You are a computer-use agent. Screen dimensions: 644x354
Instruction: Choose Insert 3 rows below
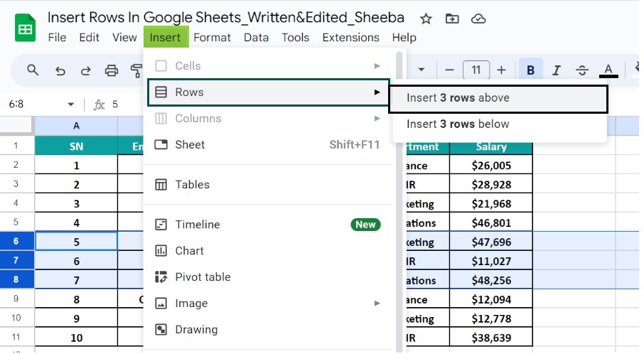pyautogui.click(x=500, y=124)
